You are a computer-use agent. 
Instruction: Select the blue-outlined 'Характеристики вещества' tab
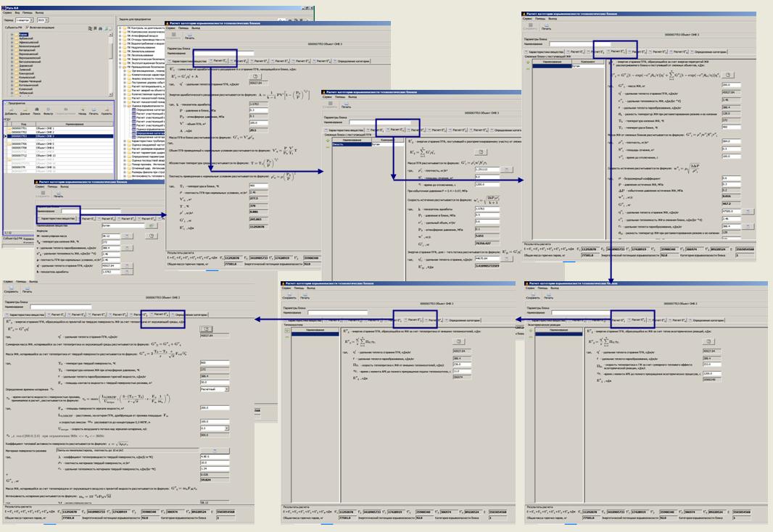[x=56, y=217]
